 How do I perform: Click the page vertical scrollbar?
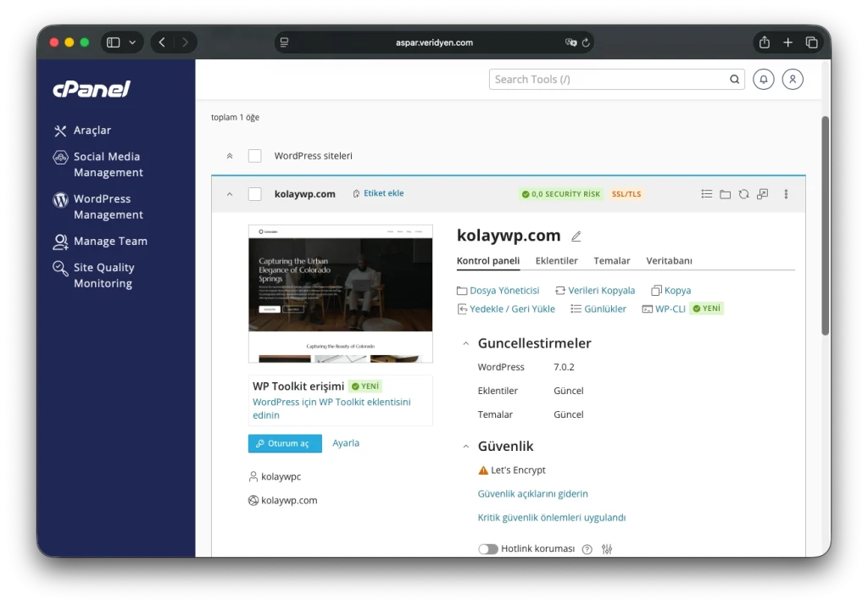tap(825, 225)
